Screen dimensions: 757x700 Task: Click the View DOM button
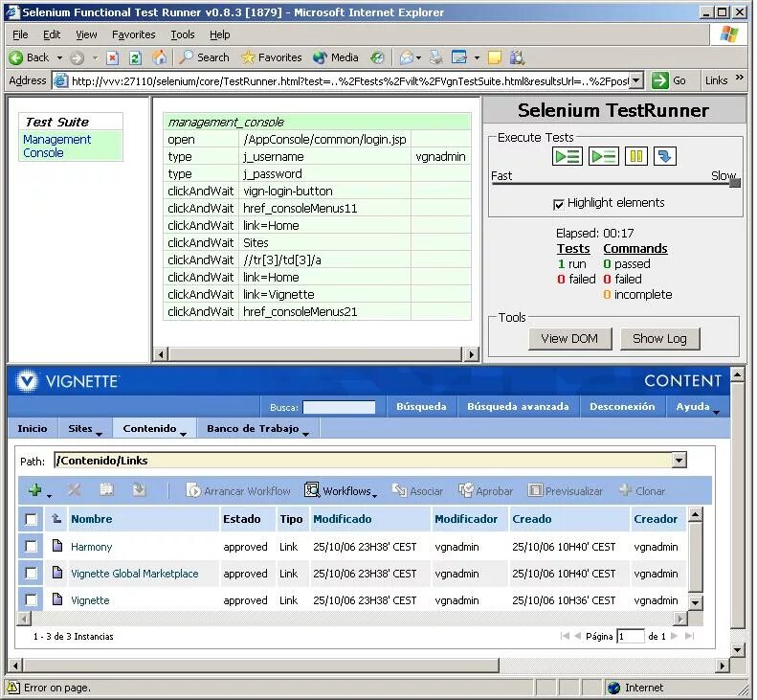click(569, 339)
